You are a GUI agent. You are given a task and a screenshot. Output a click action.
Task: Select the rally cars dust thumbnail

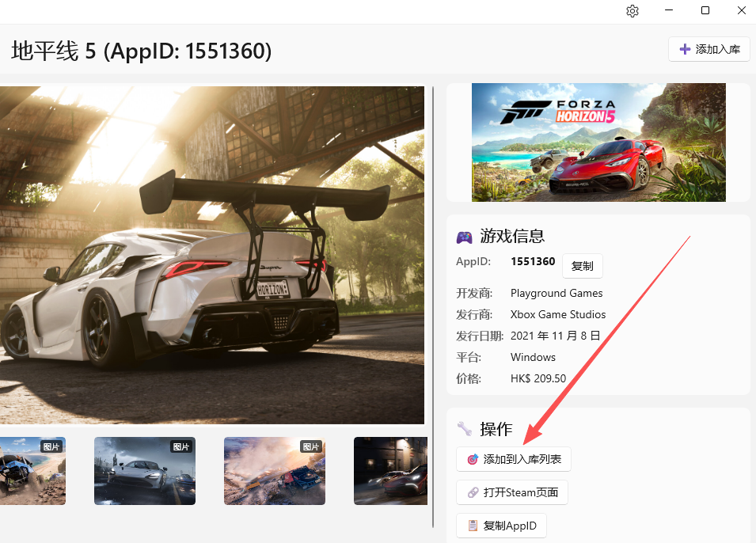point(275,471)
